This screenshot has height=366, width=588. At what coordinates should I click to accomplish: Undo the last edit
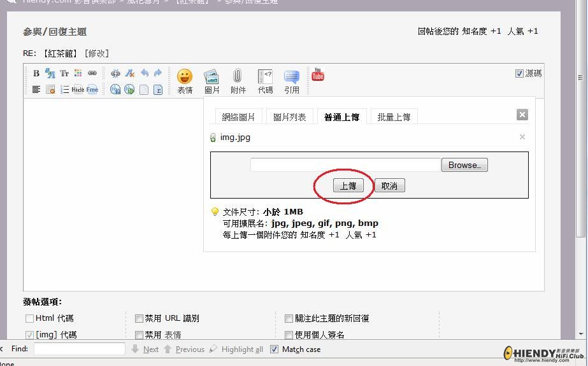[x=145, y=73]
